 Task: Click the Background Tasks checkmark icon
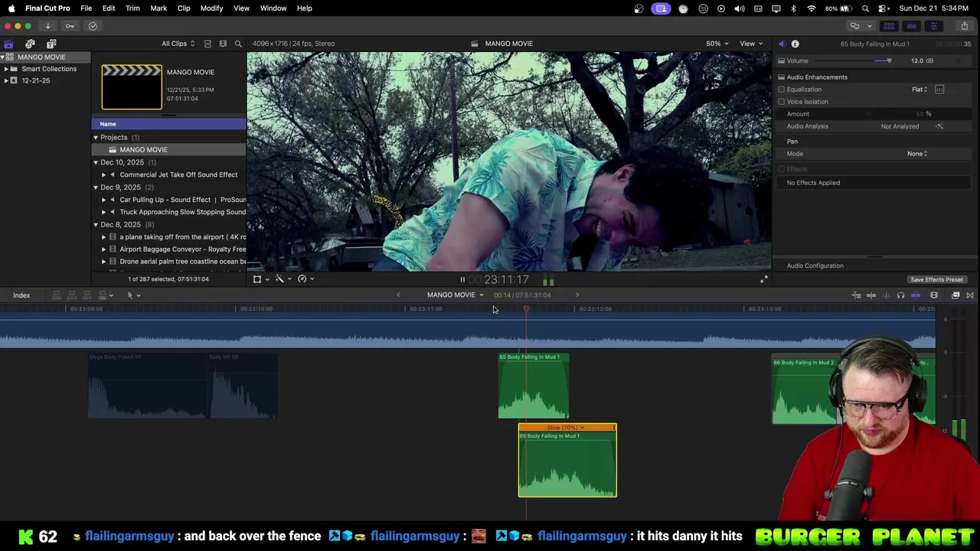93,26
